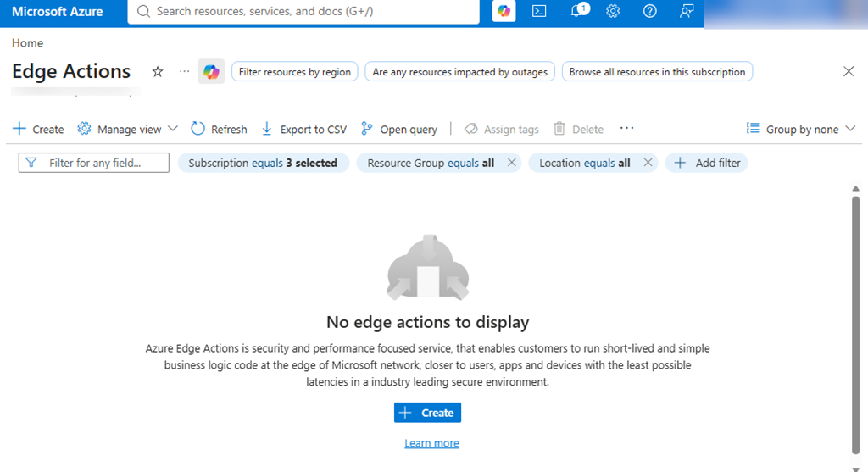Open Subscription equals 3 selected filter
Screen dimensions: 868x472
263,163
